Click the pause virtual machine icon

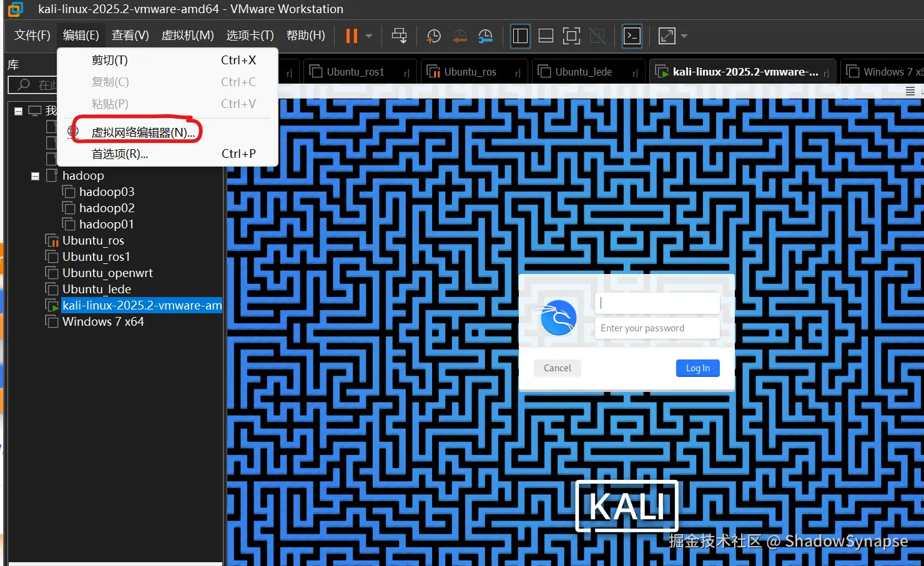pyautogui.click(x=351, y=36)
